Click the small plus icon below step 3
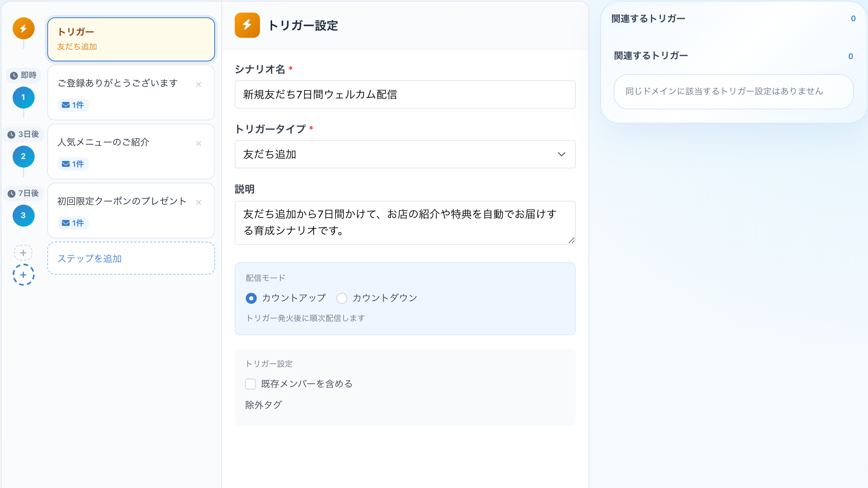Viewport: 868px width, 488px height. 23,253
